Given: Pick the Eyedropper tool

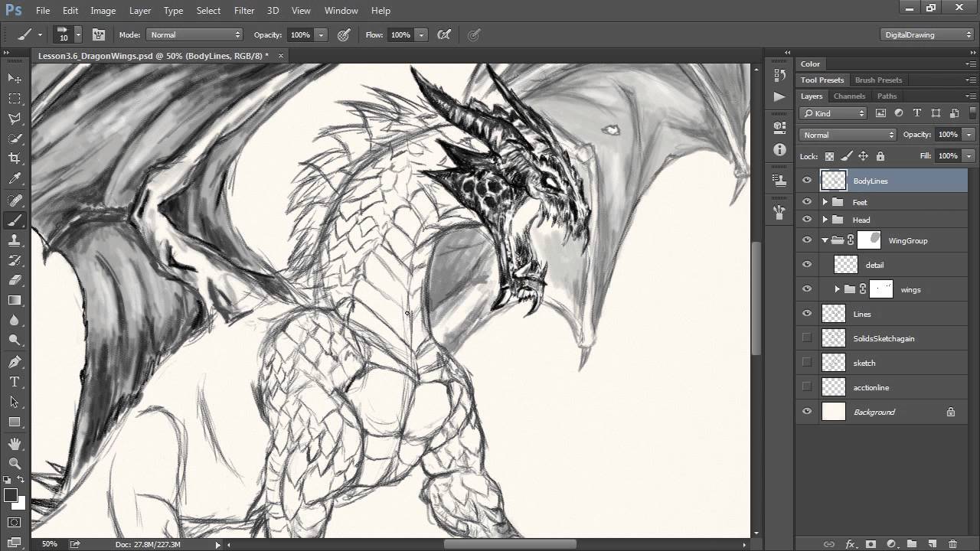Looking at the screenshot, I should pos(15,178).
